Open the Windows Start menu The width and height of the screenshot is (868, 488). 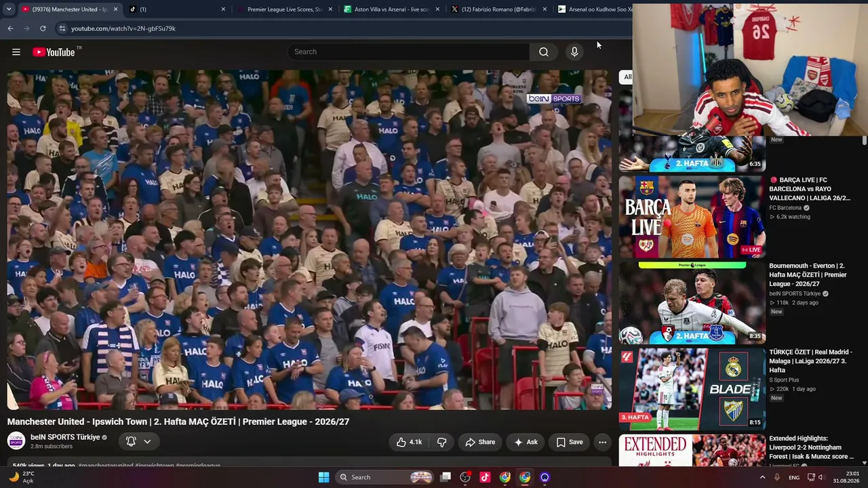(323, 477)
